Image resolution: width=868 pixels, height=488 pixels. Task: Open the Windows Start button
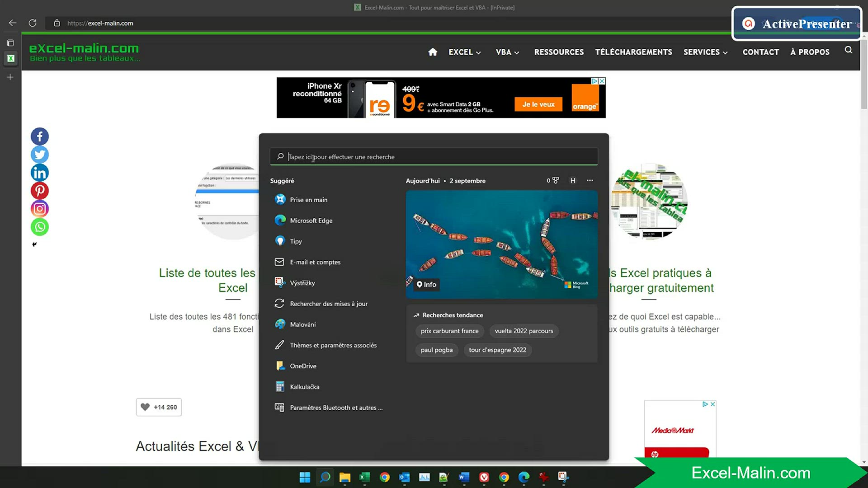coord(305,477)
